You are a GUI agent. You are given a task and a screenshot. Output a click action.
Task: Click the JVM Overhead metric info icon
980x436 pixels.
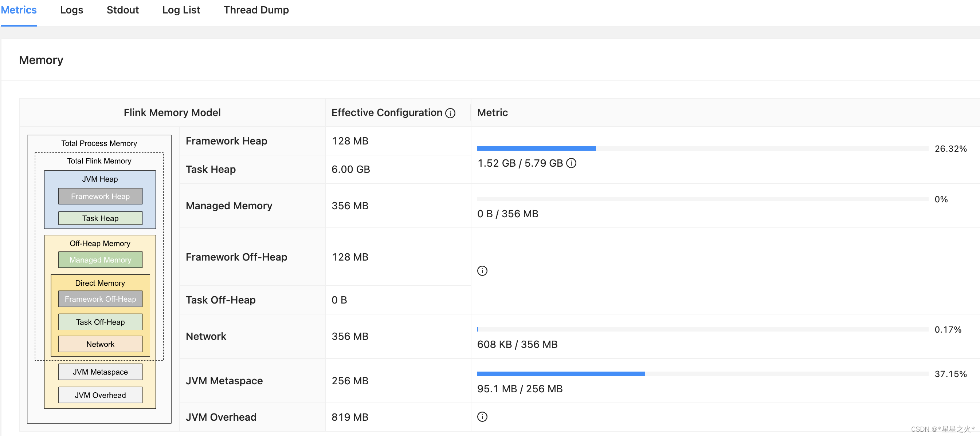pos(482,417)
